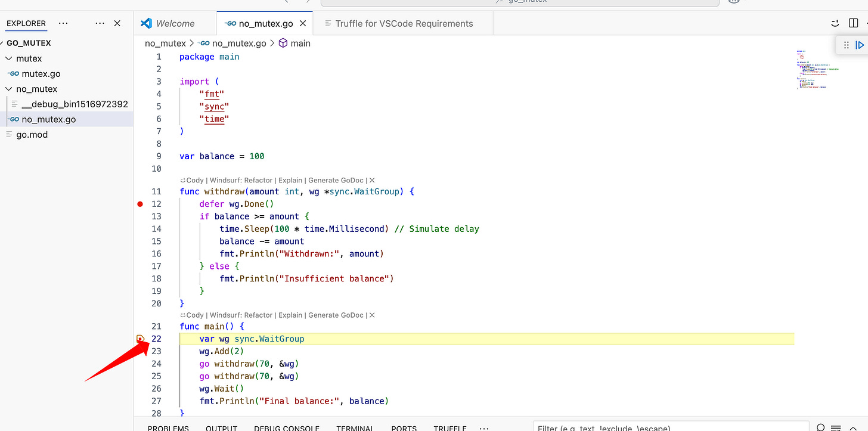Click 'defer wg.Done()' on line 12
The width and height of the screenshot is (868, 431).
click(237, 204)
